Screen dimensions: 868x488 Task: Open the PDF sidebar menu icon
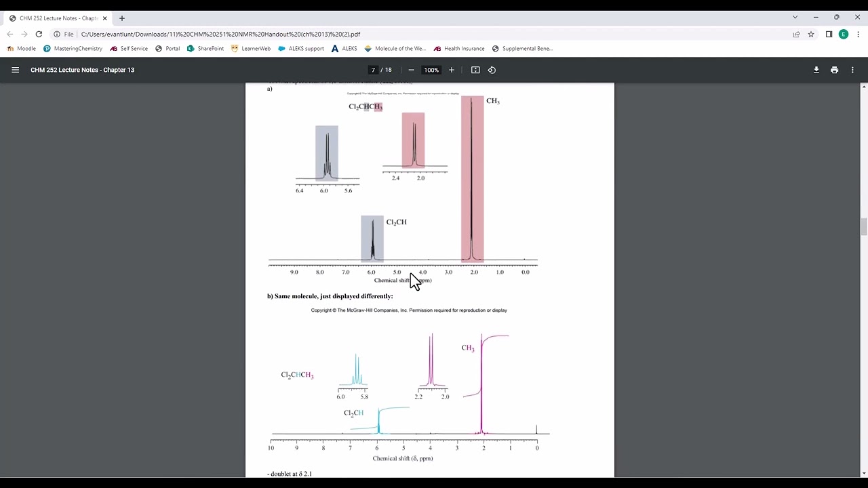tap(15, 70)
